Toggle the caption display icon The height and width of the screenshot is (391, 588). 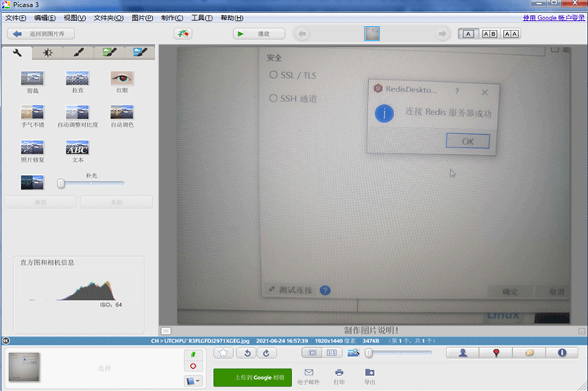pos(166,331)
